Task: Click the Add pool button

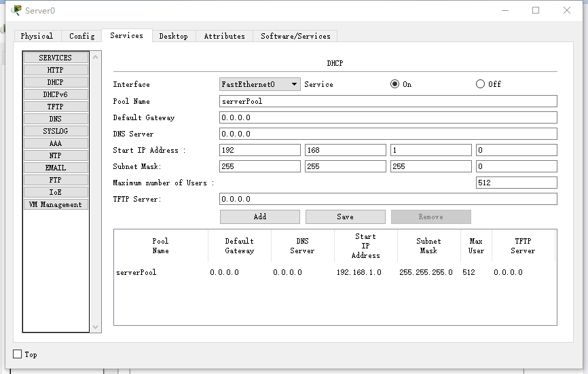Action: click(x=259, y=217)
